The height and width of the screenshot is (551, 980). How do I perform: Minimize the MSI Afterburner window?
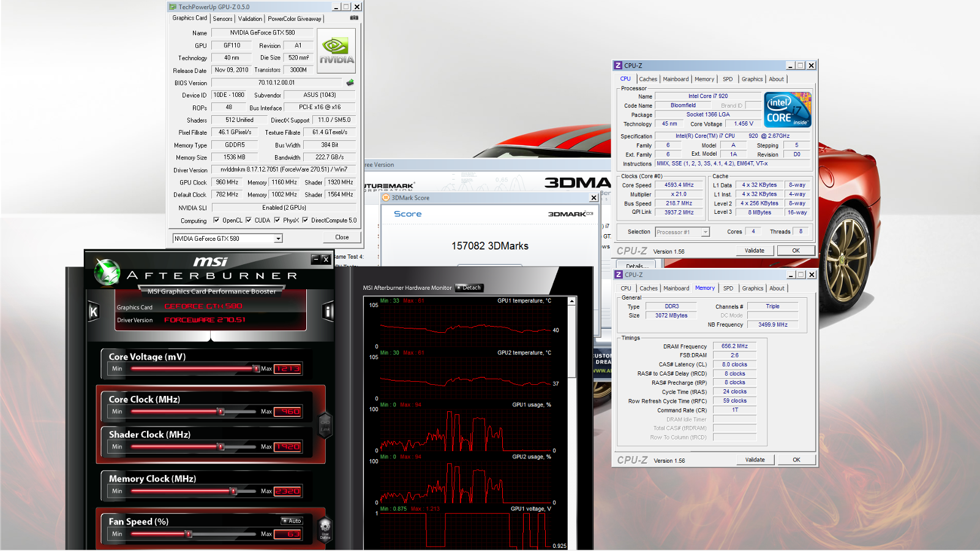[315, 259]
